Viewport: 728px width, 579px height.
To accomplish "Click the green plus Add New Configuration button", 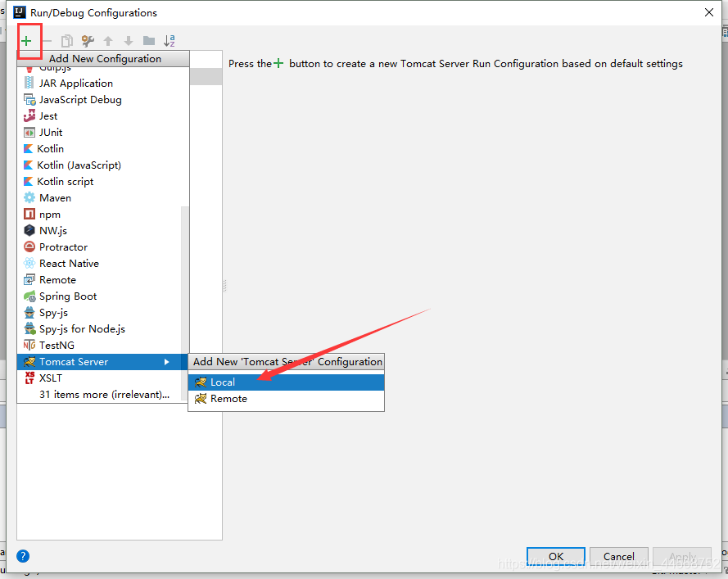I will (x=26, y=41).
